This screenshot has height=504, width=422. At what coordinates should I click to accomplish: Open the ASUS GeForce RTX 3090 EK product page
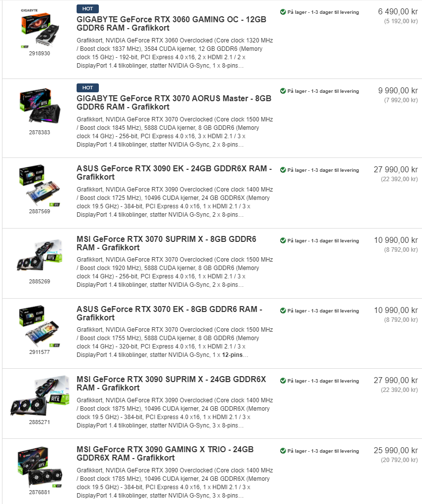click(x=174, y=173)
